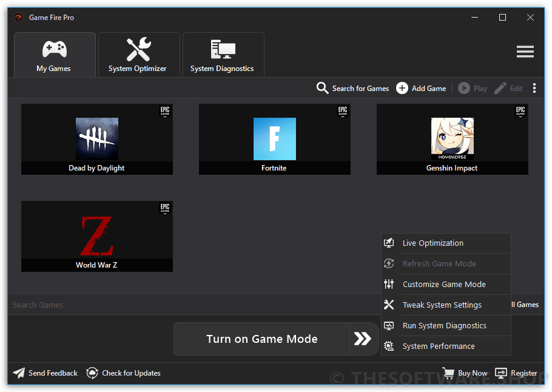Screen dimensions: 552x392
Task: Click the Send Feedback paper plane icon
Action: coord(19,373)
